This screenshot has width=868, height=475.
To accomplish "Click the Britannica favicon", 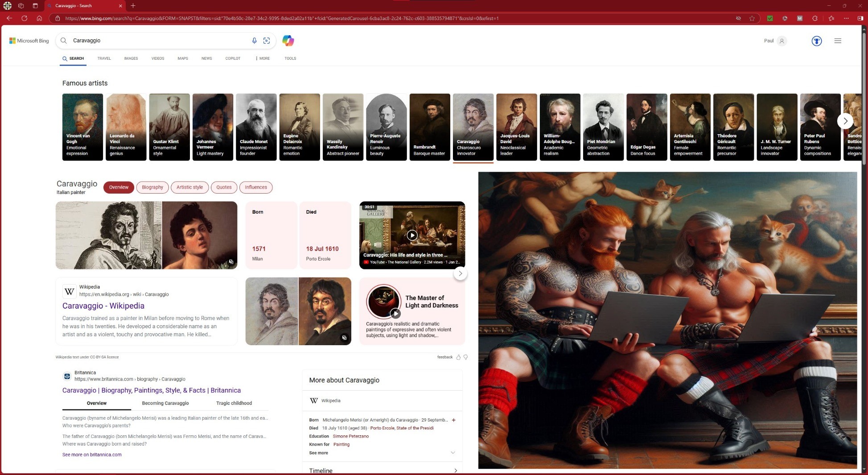I will click(x=67, y=376).
